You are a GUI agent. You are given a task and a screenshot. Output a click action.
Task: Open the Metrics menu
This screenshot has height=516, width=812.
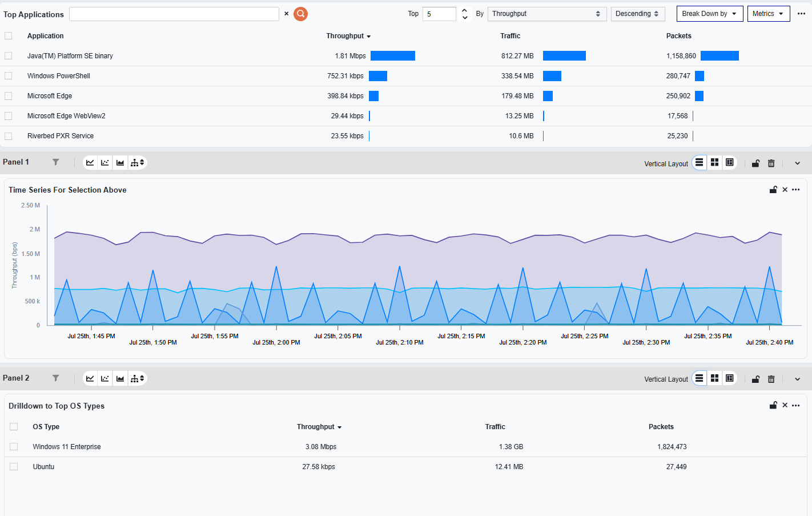click(x=768, y=14)
